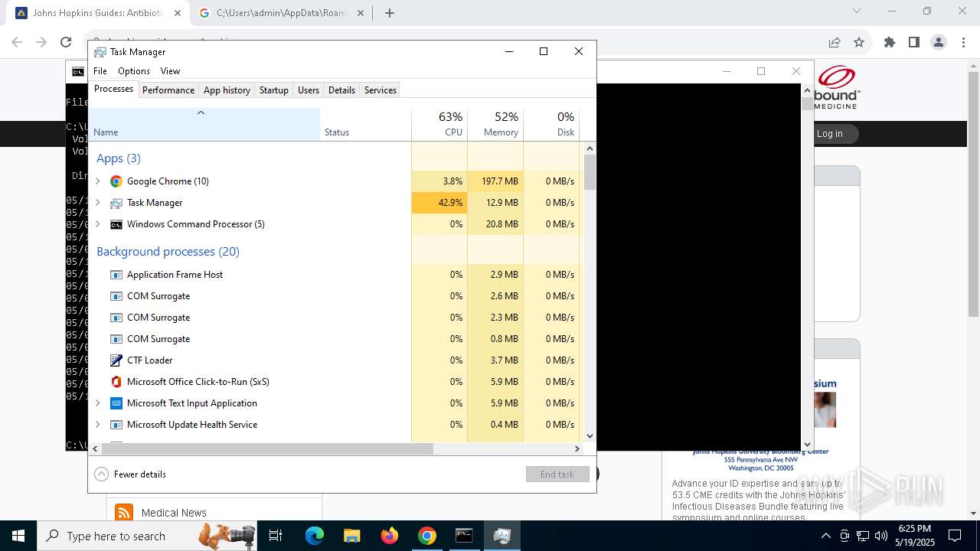Select the Johns Hopkins Guides Chrome tab
The image size is (980, 551).
[100, 13]
